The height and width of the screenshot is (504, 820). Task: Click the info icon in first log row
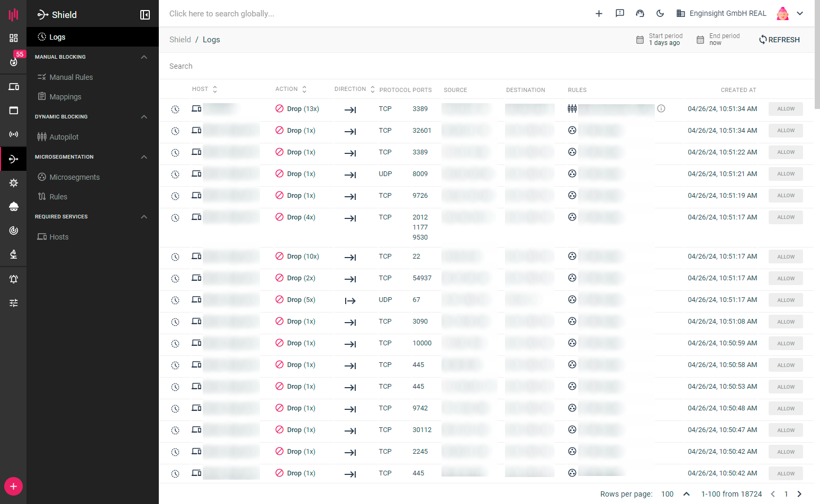click(661, 109)
